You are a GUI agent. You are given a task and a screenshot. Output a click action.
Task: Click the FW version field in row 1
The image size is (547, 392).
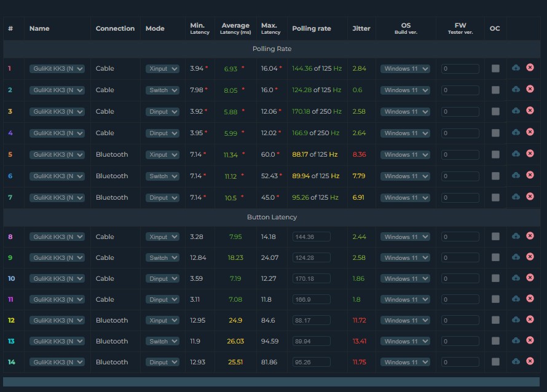tap(460, 69)
